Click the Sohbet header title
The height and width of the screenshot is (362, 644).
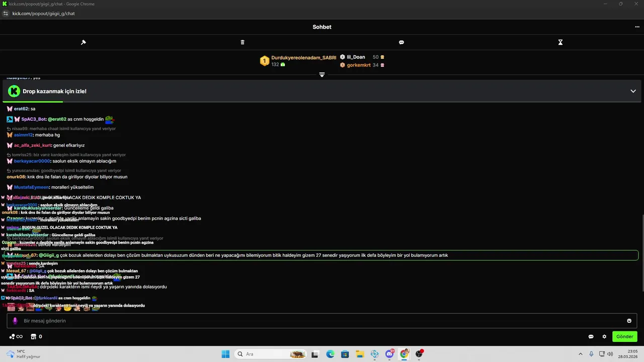[322, 27]
